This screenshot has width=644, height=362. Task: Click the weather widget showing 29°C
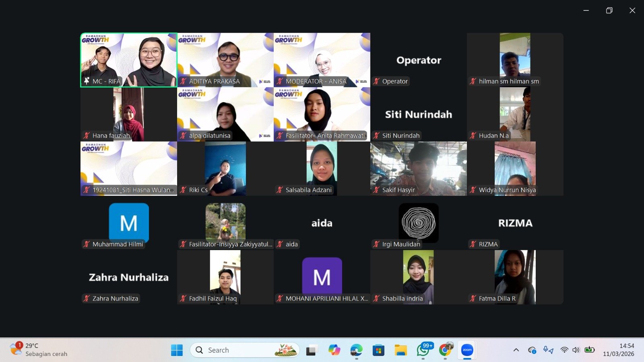39,350
